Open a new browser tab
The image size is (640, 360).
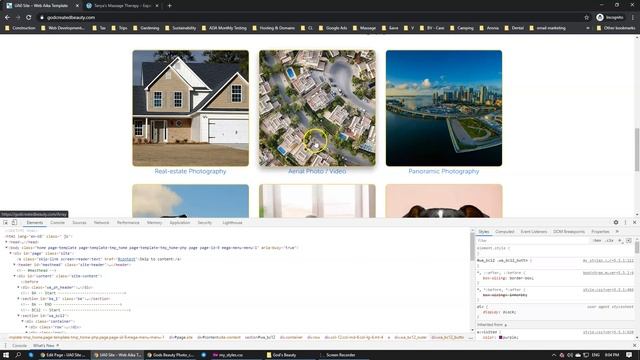(x=169, y=6)
